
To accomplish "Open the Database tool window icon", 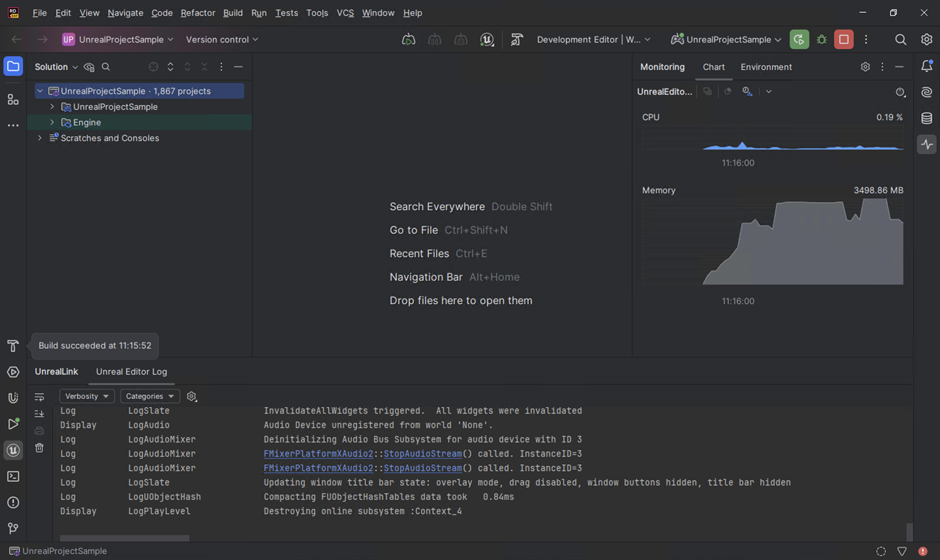I will (x=926, y=118).
